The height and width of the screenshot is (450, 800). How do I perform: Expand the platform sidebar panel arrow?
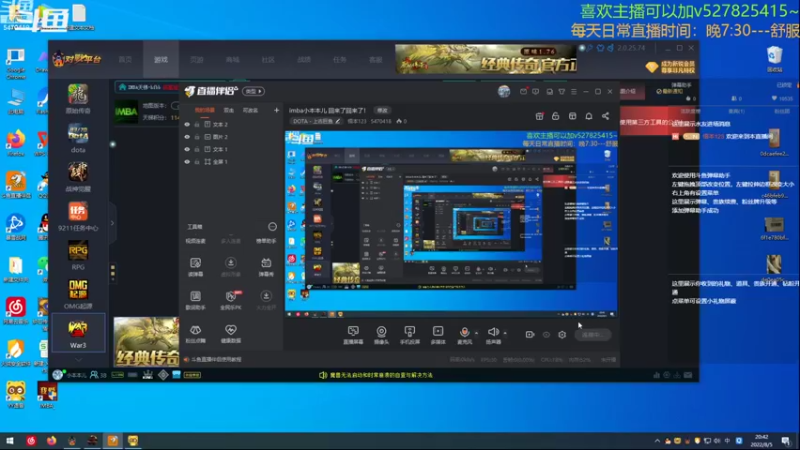112,223
